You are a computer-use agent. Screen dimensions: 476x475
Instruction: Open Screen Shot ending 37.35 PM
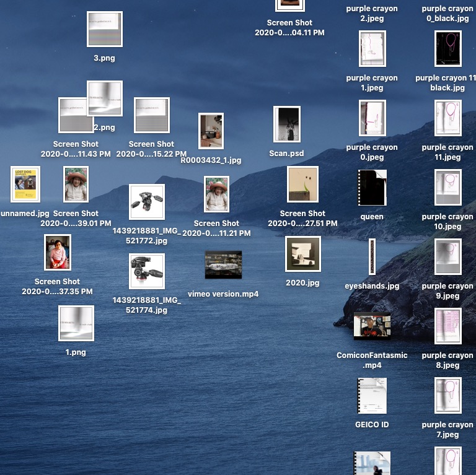[57, 252]
